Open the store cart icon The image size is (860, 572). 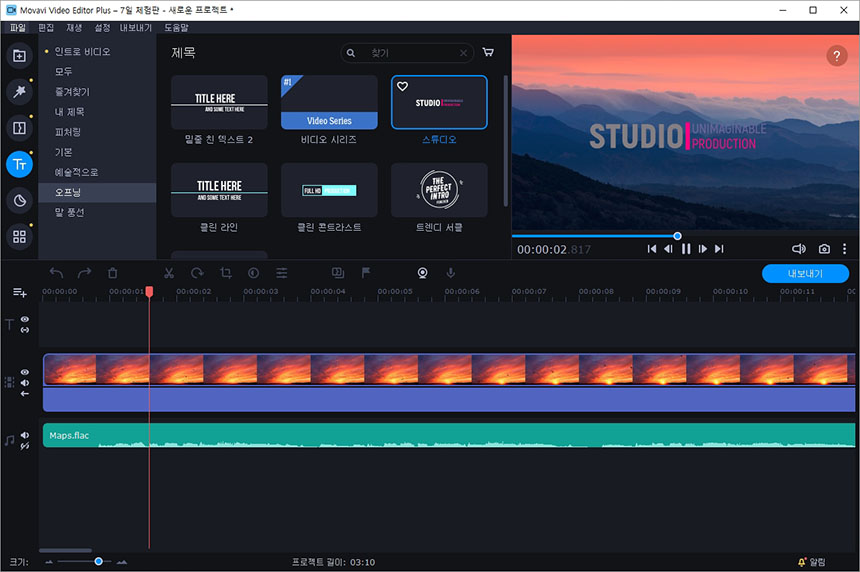[x=488, y=53]
